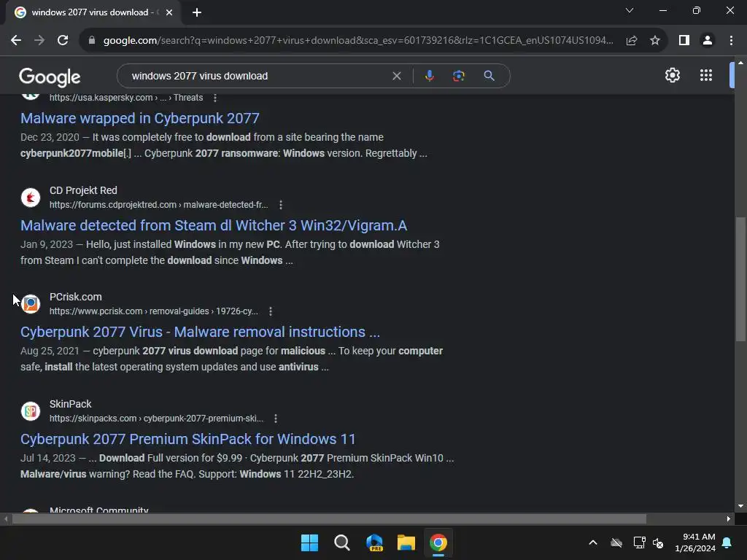
Task: Launch Microsoft Edge from the taskbar
Action: pyautogui.click(x=374, y=542)
